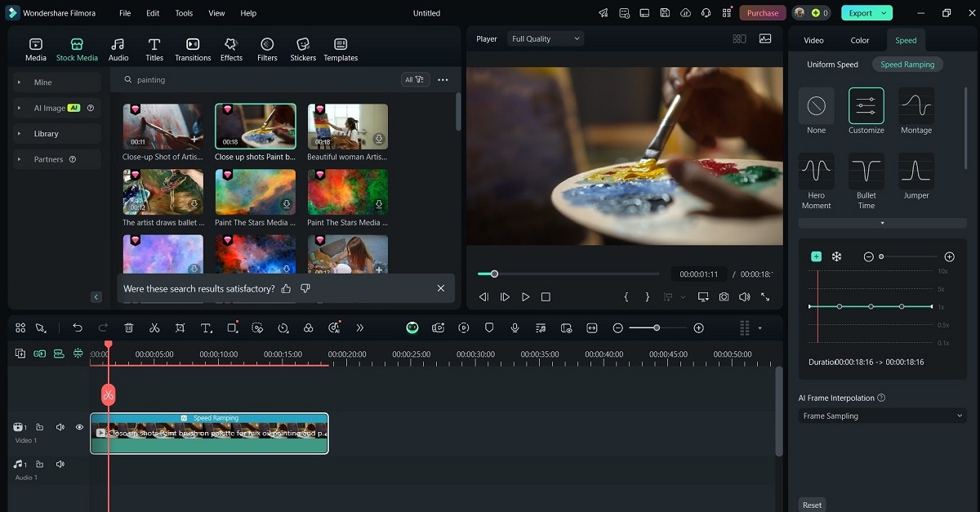
Task: Open the Edit menu
Action: 153,13
